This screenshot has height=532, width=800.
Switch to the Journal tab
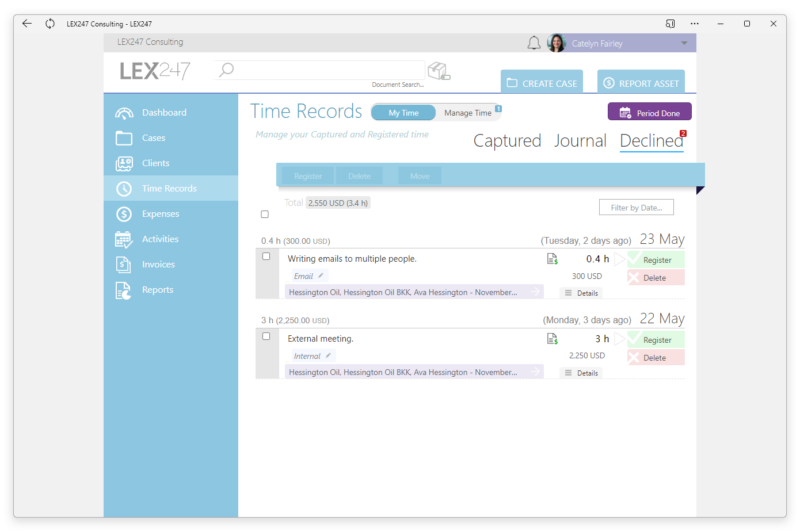(580, 141)
